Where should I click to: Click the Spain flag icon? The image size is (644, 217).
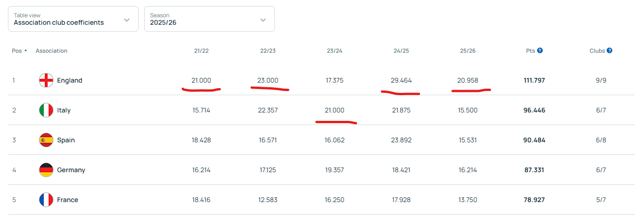click(46, 140)
